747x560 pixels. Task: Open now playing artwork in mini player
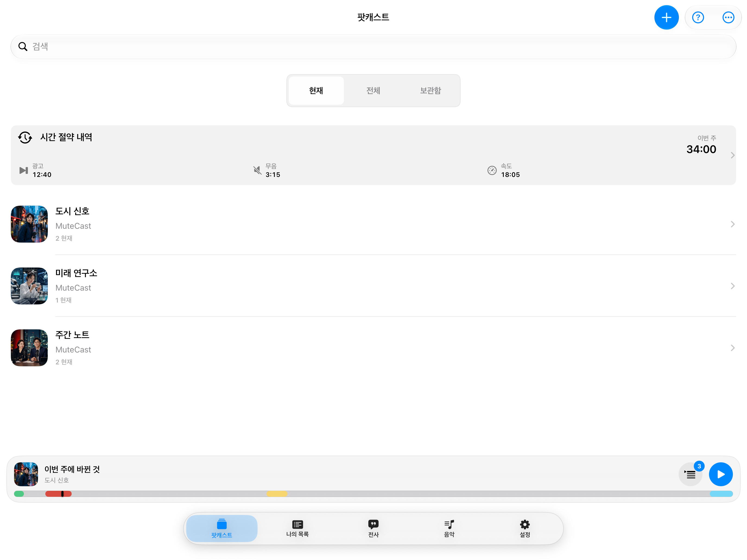click(26, 474)
